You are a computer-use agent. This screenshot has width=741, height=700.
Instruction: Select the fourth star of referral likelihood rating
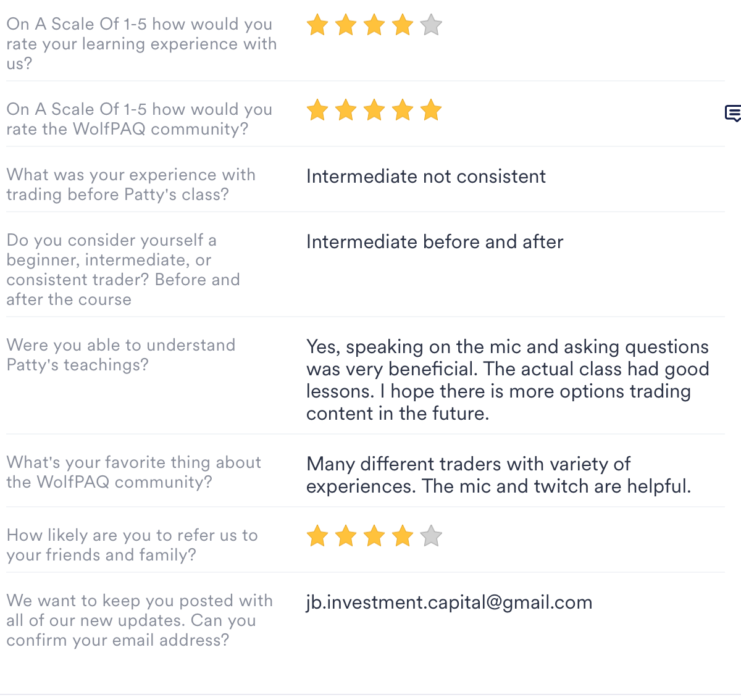pyautogui.click(x=403, y=536)
